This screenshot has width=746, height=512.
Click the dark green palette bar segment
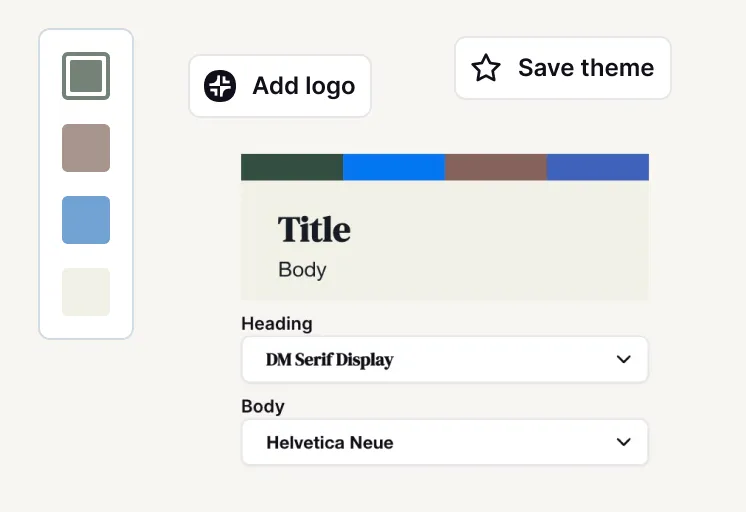pyautogui.click(x=292, y=167)
